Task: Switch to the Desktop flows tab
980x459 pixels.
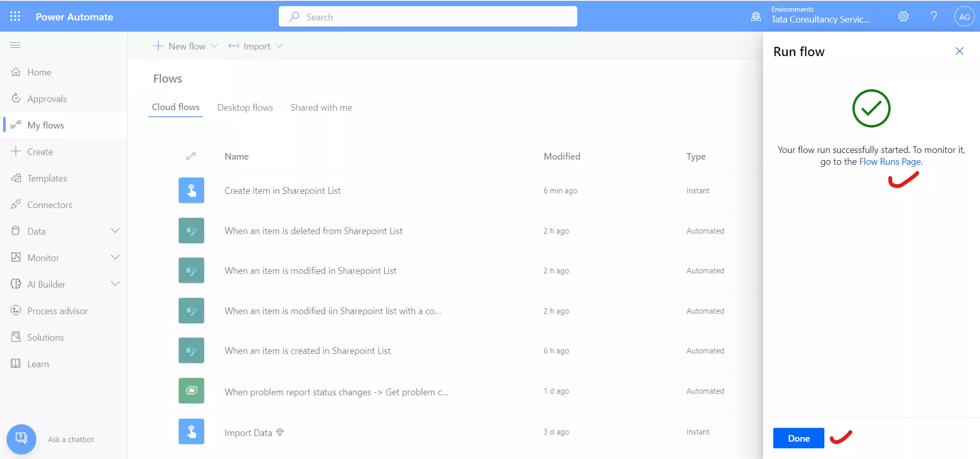Action: pos(245,108)
